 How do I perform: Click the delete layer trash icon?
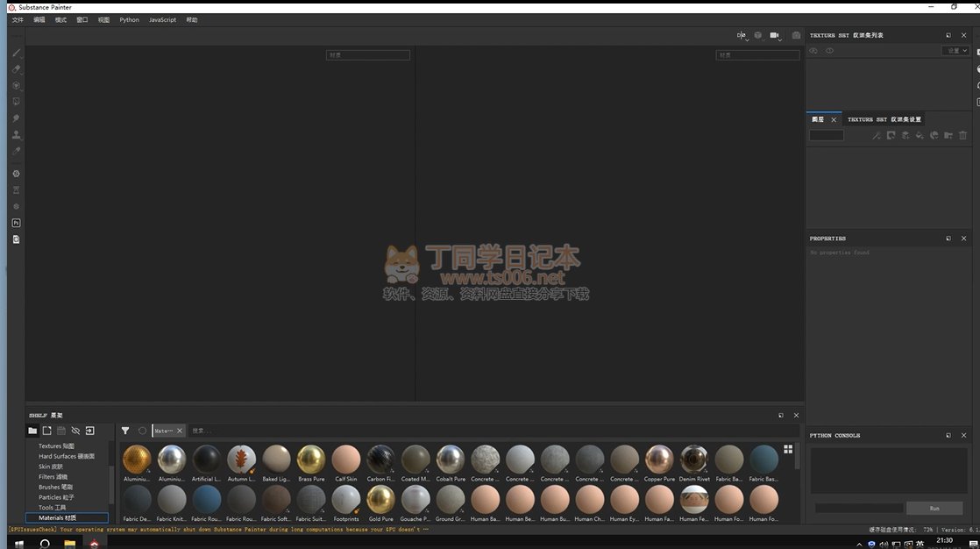962,135
